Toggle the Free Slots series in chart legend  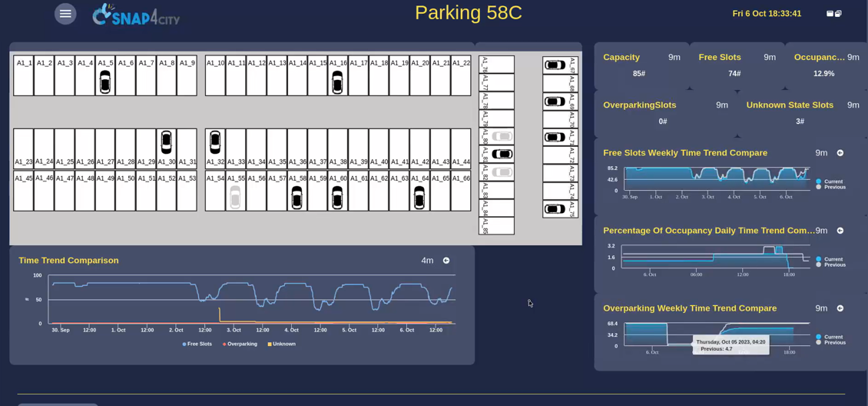(200, 344)
